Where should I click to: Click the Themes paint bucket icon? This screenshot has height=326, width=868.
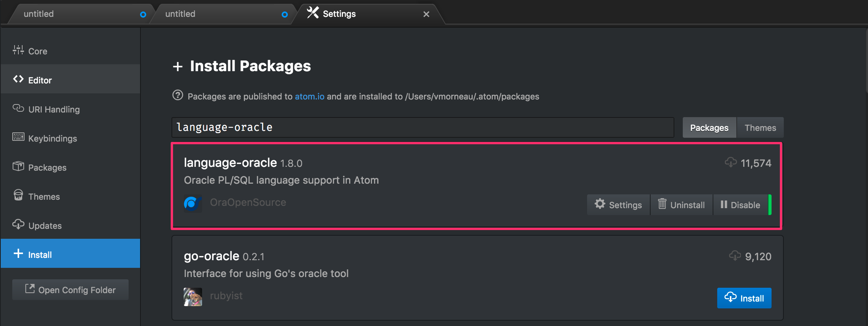click(18, 195)
